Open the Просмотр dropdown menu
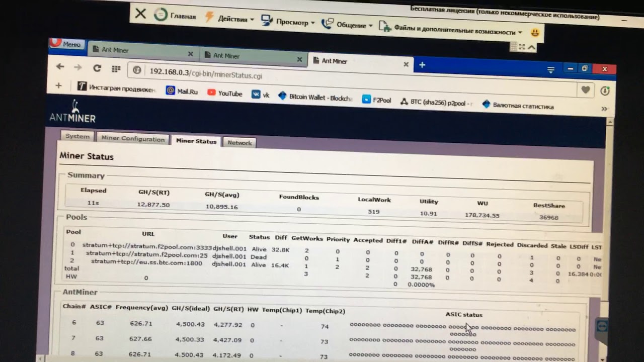 288,22
